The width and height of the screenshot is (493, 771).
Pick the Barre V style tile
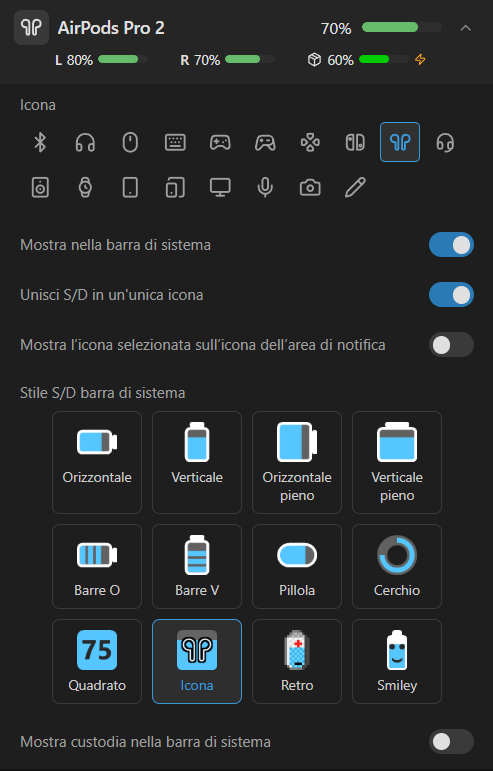click(x=197, y=566)
